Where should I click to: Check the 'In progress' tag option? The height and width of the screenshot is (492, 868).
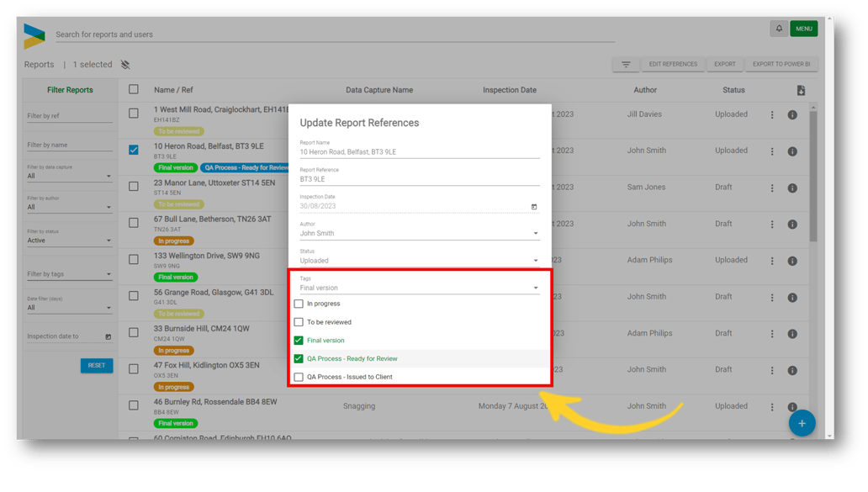point(299,304)
